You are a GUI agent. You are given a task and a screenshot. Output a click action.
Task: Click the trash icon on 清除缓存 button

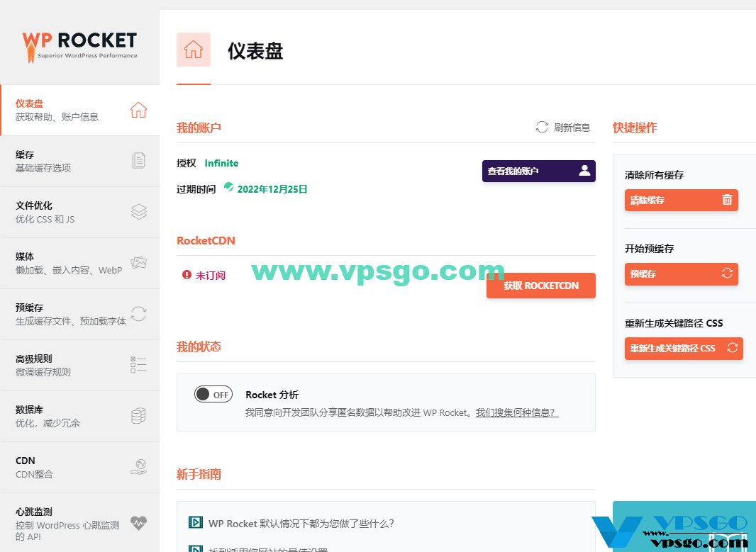pyautogui.click(x=727, y=199)
